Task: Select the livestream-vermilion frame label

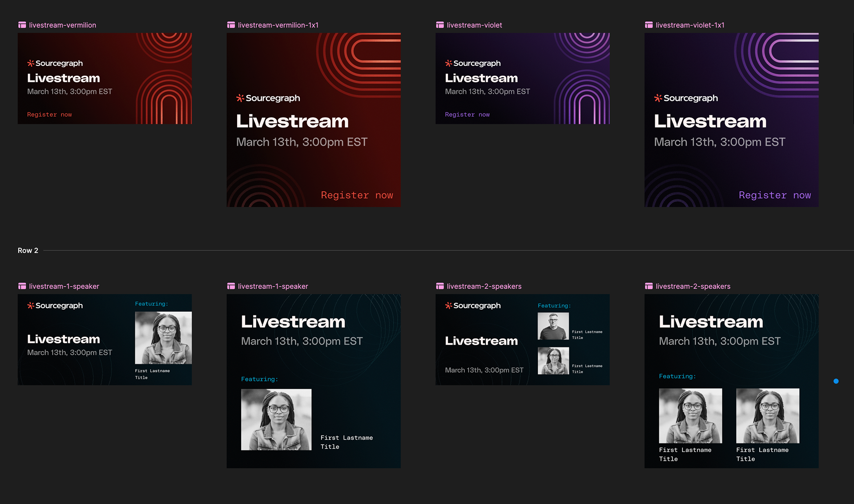Action: point(62,25)
